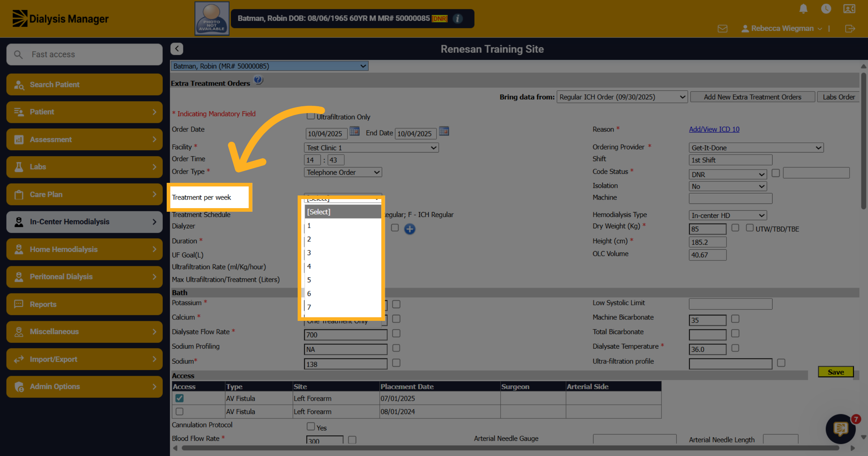Enable the Ultrafiltration Only checkbox

coord(310,116)
